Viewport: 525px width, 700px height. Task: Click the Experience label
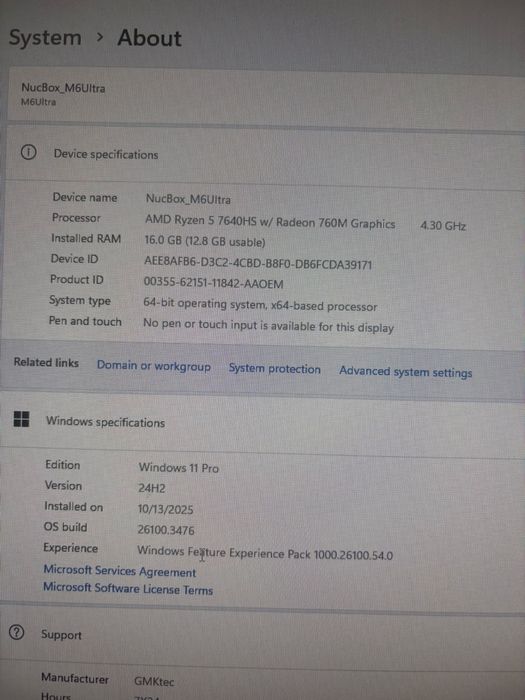(x=71, y=548)
